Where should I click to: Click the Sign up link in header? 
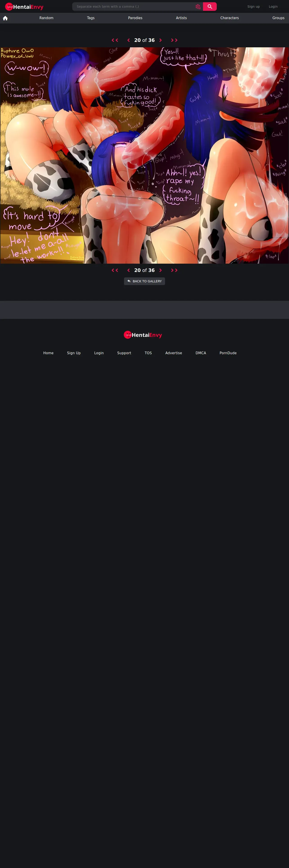coord(254,7)
